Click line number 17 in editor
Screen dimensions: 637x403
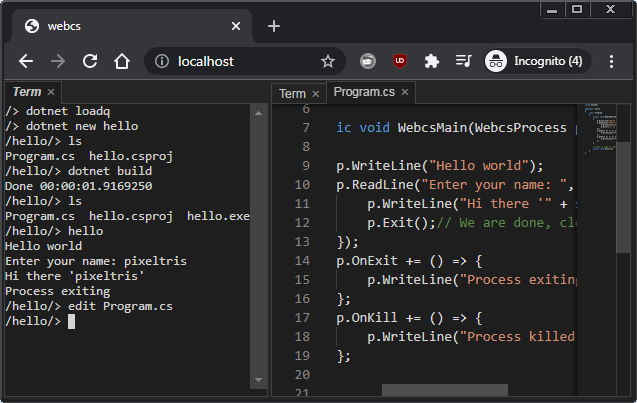click(x=302, y=318)
